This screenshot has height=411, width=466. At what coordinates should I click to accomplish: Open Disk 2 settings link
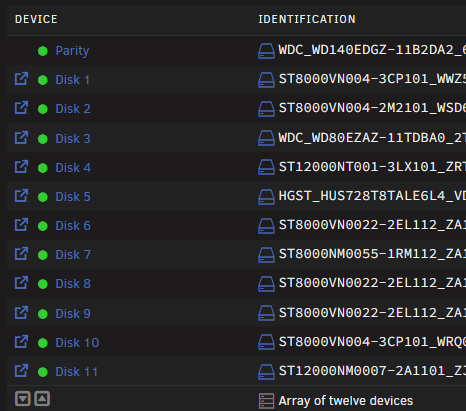(73, 109)
